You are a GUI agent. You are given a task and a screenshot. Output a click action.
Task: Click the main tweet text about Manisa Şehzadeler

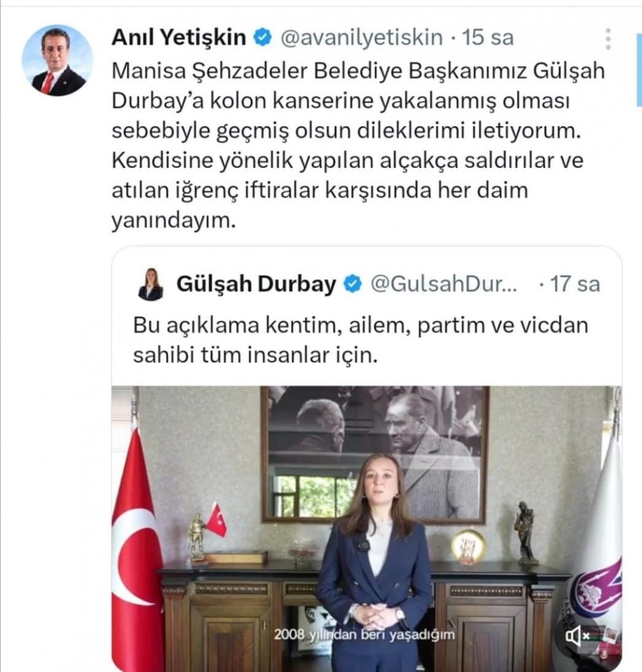(x=358, y=146)
